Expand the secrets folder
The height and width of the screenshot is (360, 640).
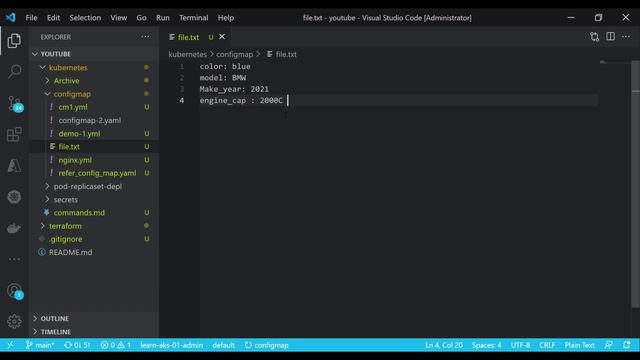pyautogui.click(x=94, y=200)
